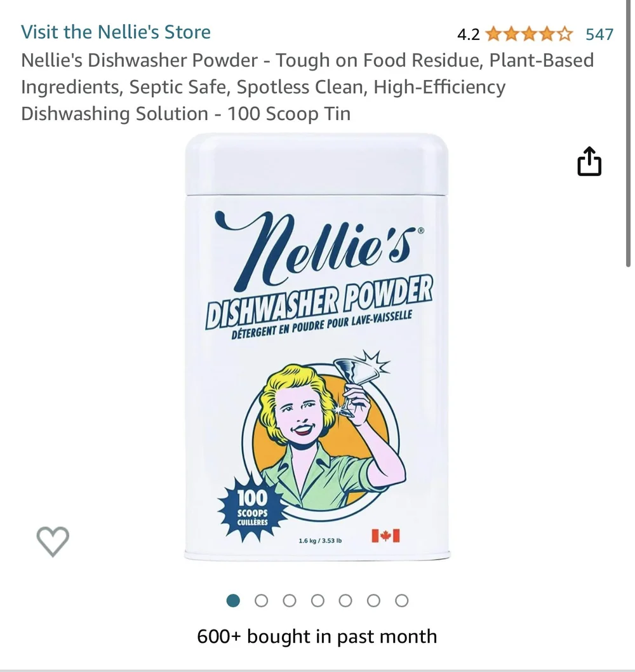Select the first filled carousel dot

pos(233,600)
